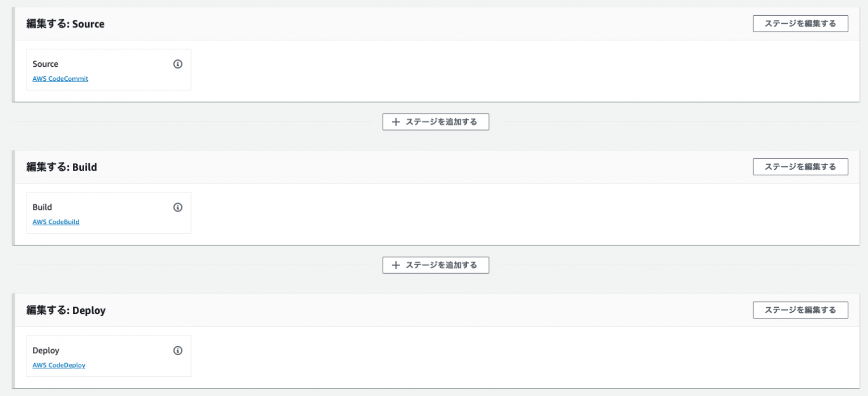Image resolution: width=868 pixels, height=396 pixels.
Task: Click the info icon in the Source action card
Action: coord(178,64)
